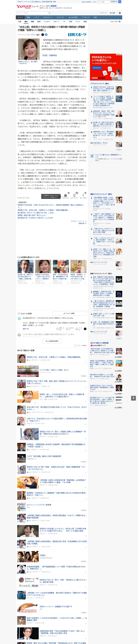Open related link 田原総一朗氏が強く批判

pos(32,215)
